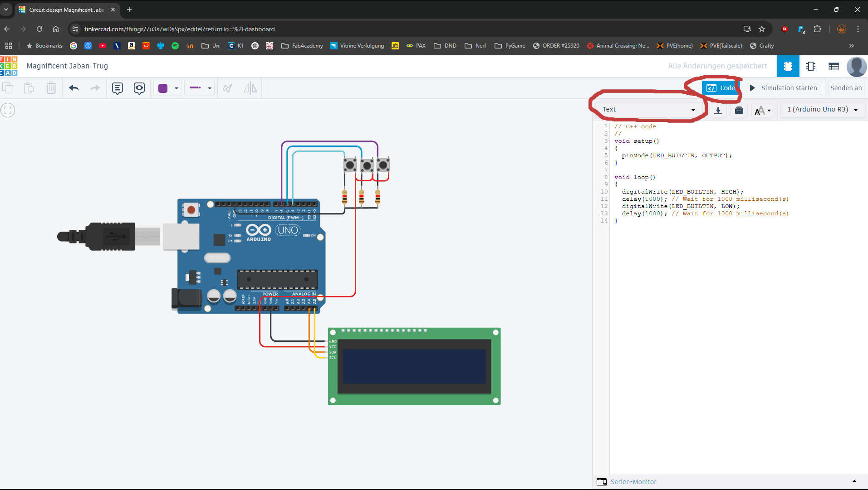Switch to Schematic view icon
The height and width of the screenshot is (490, 868).
coord(811,66)
